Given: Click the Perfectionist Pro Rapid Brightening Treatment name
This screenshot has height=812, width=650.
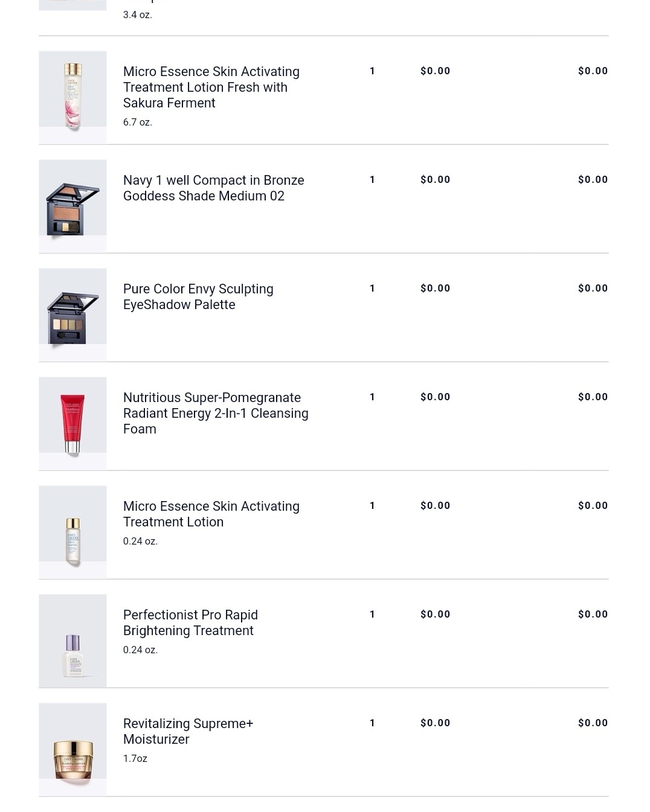Looking at the screenshot, I should coord(190,622).
